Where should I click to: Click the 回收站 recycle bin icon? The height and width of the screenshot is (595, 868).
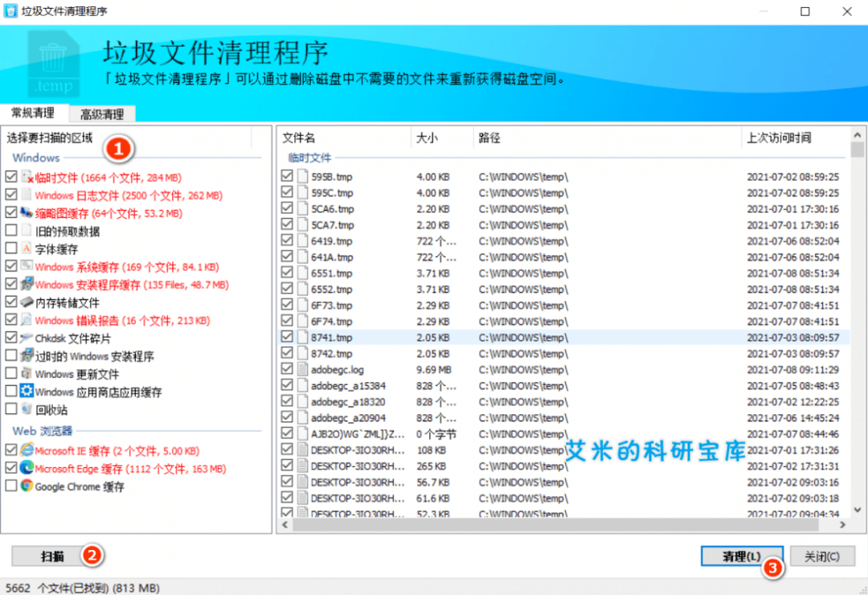27,408
